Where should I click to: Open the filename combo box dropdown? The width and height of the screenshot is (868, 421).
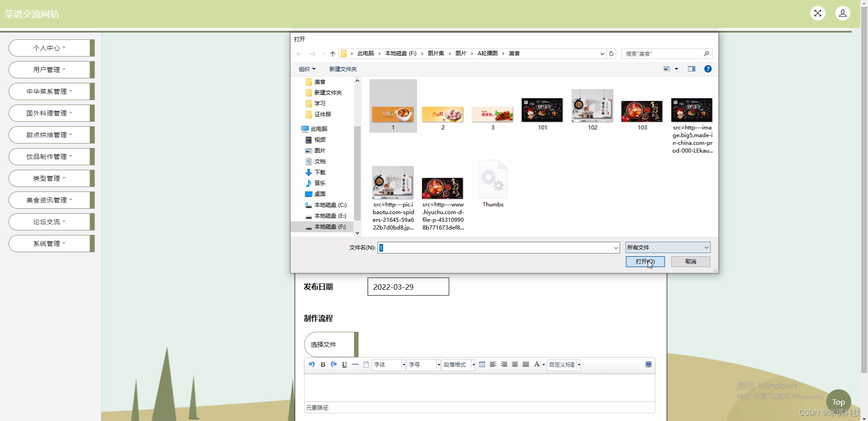tap(616, 248)
